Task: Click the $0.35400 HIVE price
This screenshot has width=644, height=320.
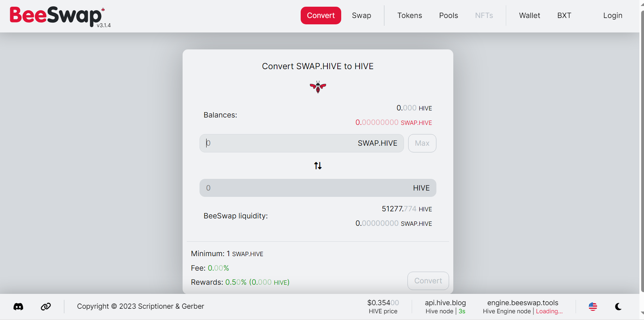Action: pyautogui.click(x=383, y=307)
